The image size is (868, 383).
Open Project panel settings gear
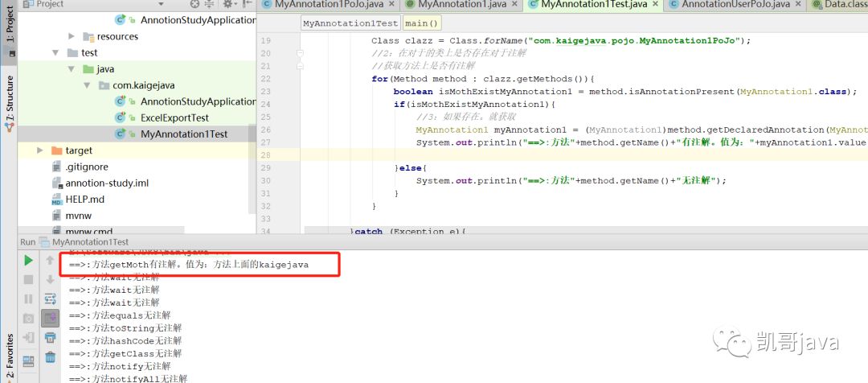[x=228, y=4]
